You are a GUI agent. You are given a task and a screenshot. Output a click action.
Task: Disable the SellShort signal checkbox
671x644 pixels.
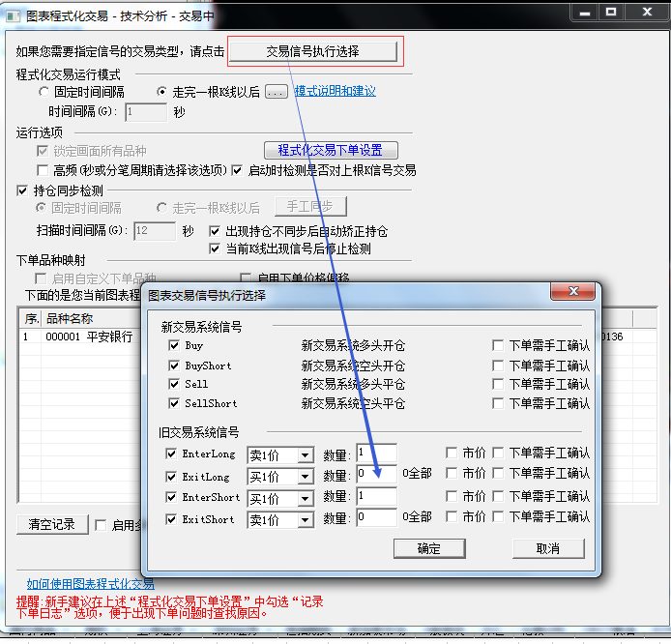point(174,403)
